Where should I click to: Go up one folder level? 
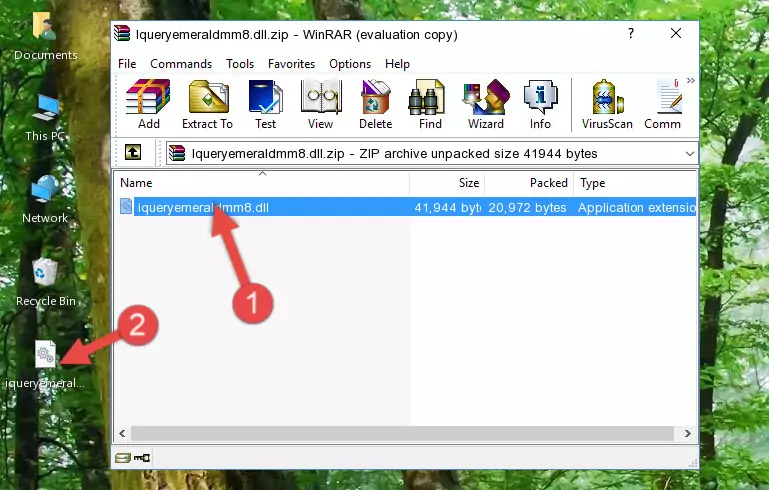[133, 153]
